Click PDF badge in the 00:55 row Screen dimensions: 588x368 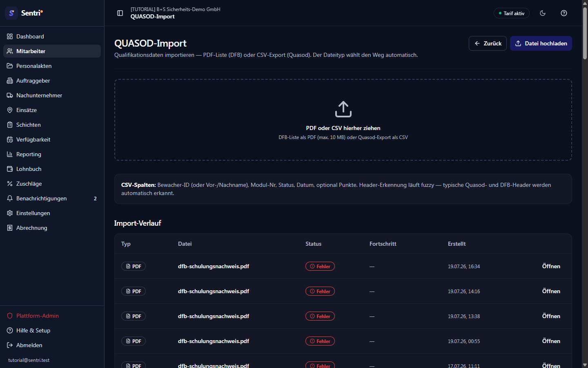click(134, 341)
